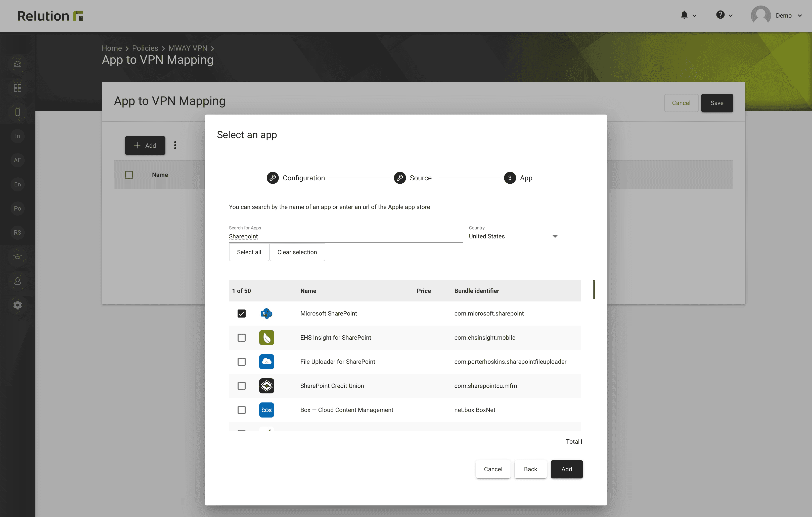Click the Microsoft SharePoint name text

pos(328,314)
